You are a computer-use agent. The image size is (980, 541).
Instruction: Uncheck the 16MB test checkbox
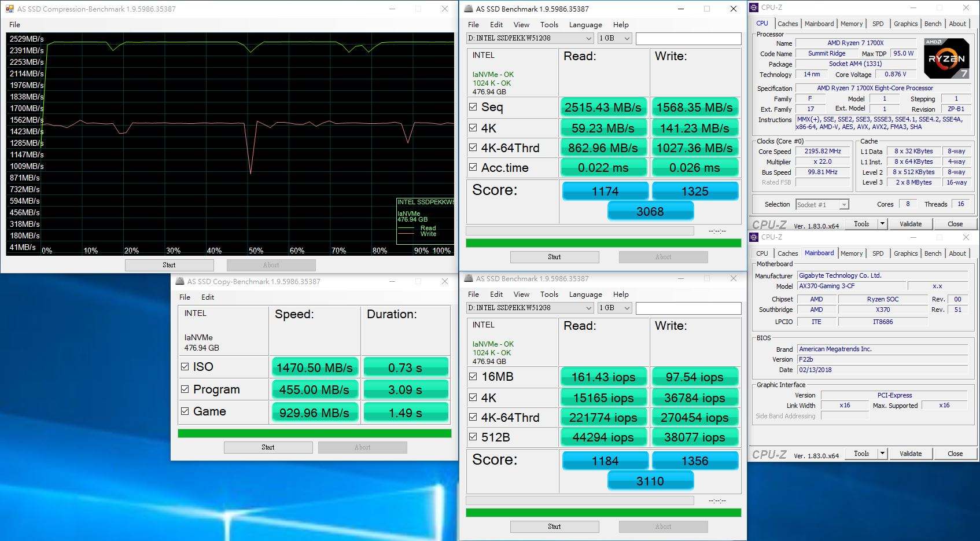473,377
